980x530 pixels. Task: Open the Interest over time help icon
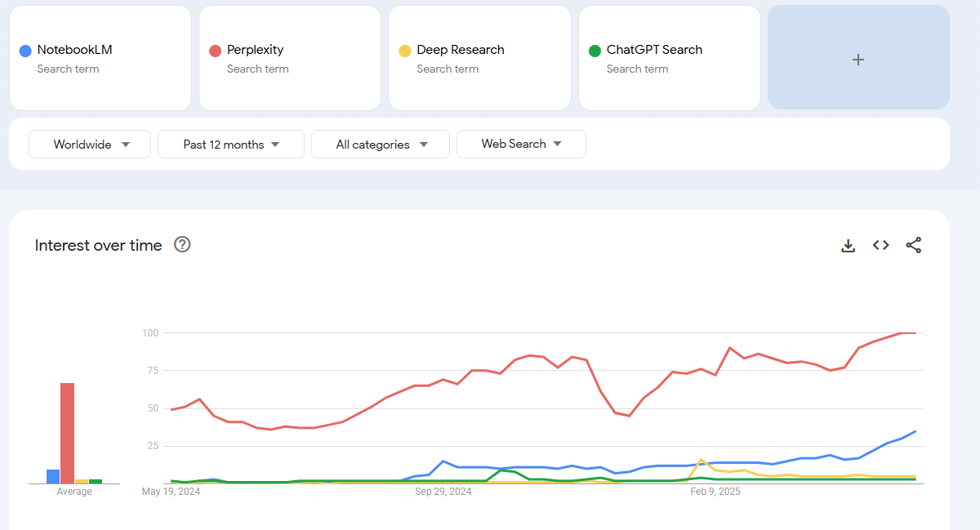[x=182, y=244]
